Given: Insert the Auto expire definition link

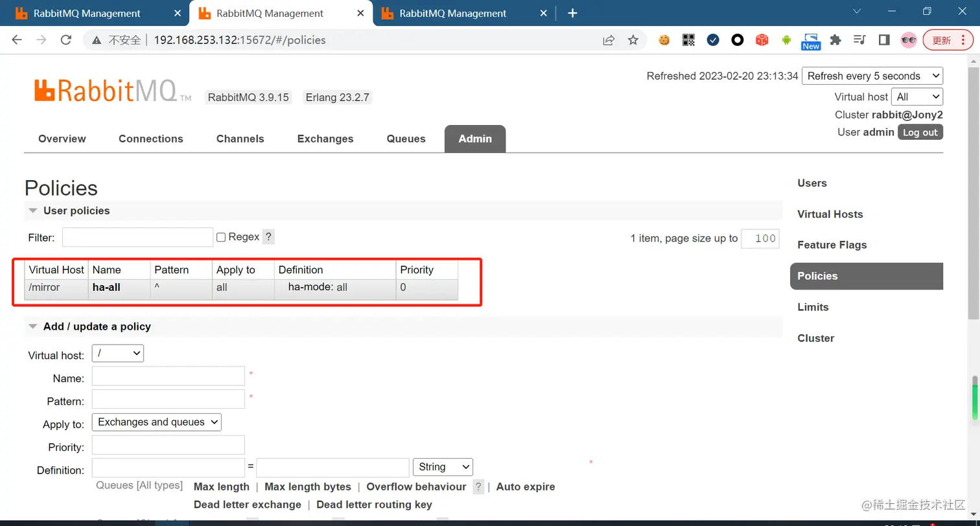Looking at the screenshot, I should tap(526, 487).
